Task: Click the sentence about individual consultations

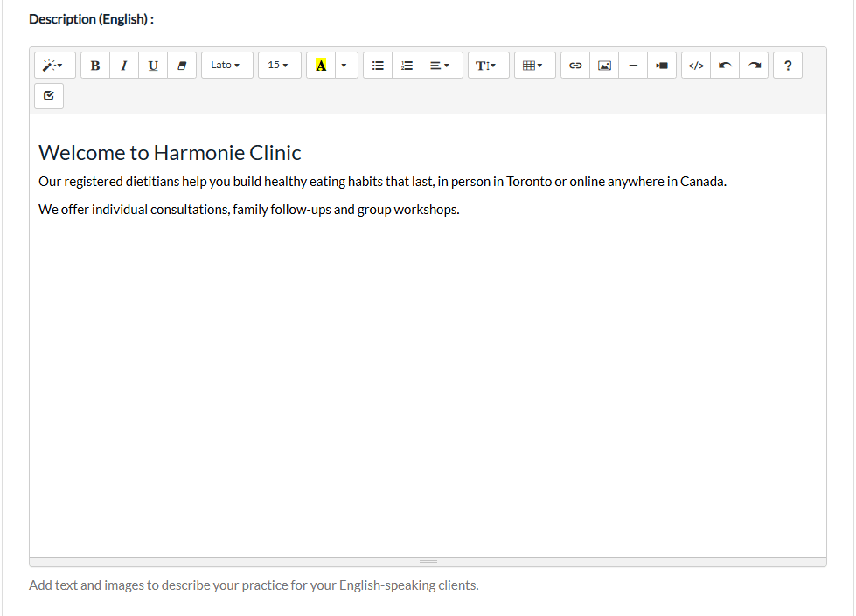Action: pos(249,210)
